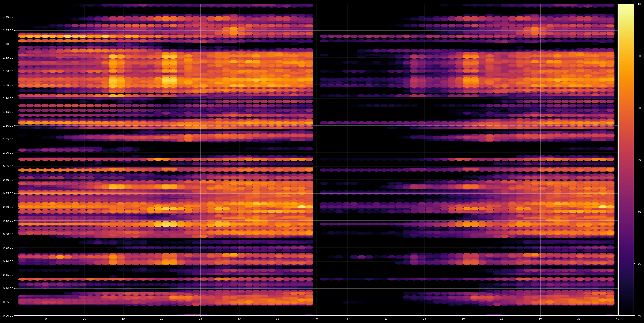Click the 0:15:00 y-axis tick label

[x=8, y=275]
